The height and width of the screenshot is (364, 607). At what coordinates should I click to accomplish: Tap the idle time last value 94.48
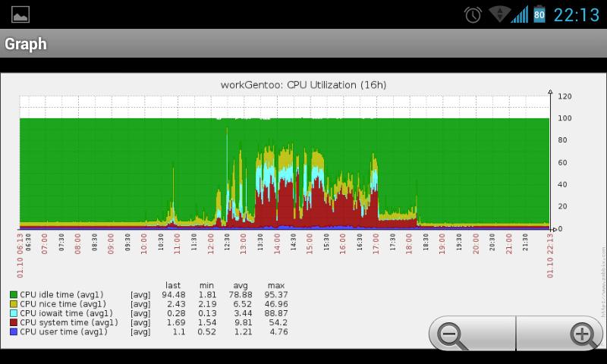[174, 295]
